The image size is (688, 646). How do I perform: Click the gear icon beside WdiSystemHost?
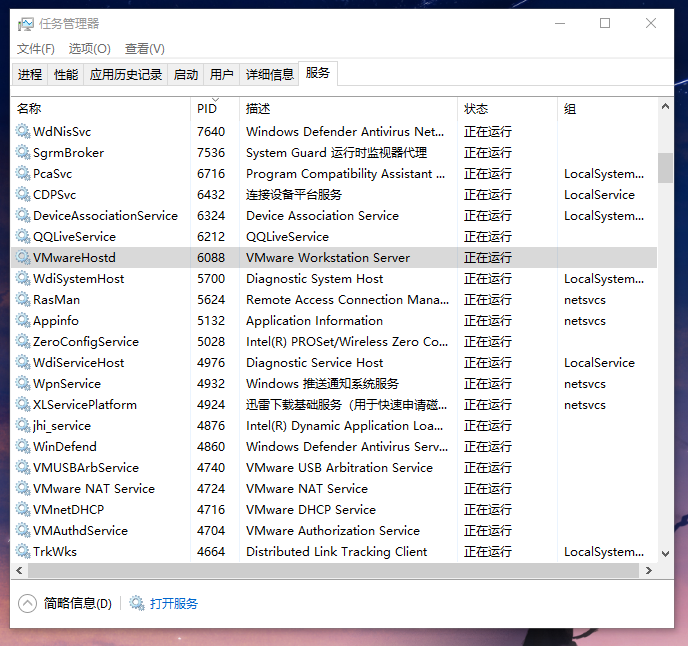point(23,279)
